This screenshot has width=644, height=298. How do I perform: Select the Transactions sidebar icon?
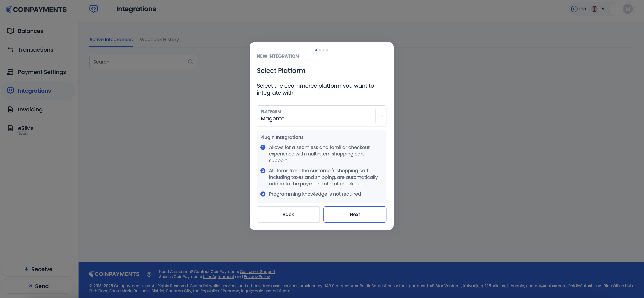10,49
